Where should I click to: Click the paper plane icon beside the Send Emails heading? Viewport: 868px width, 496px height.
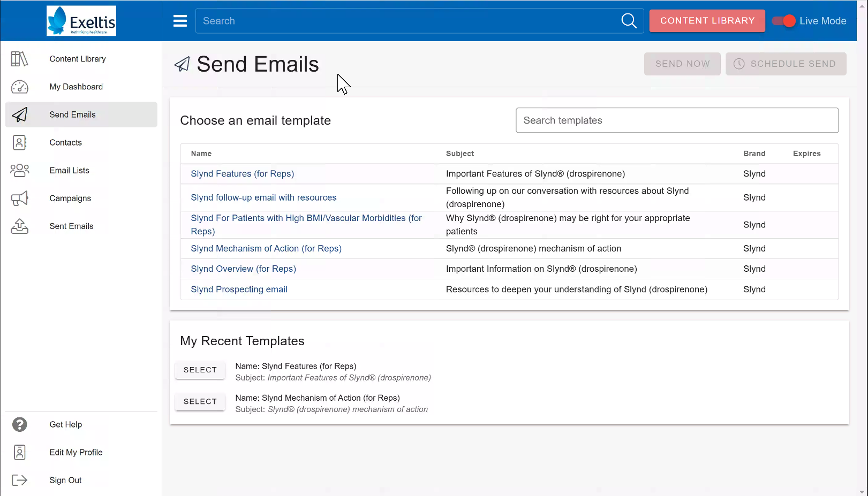pyautogui.click(x=182, y=64)
